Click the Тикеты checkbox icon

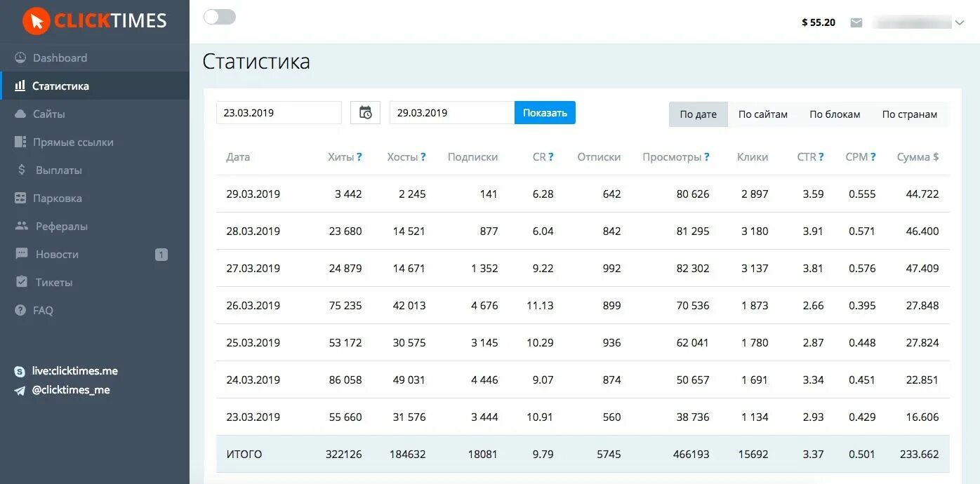click(x=22, y=282)
